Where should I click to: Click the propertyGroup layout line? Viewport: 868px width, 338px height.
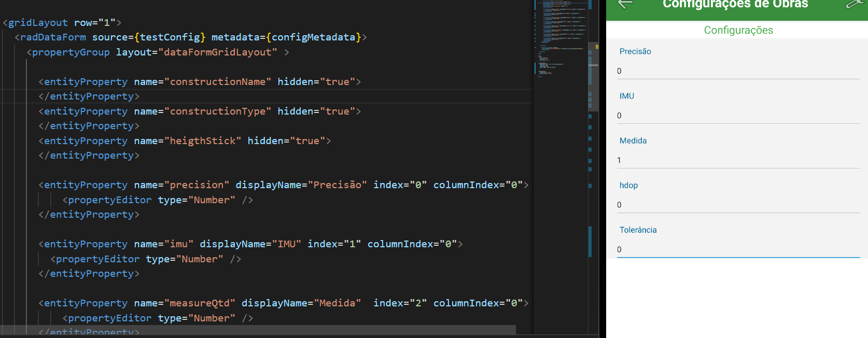tap(158, 52)
